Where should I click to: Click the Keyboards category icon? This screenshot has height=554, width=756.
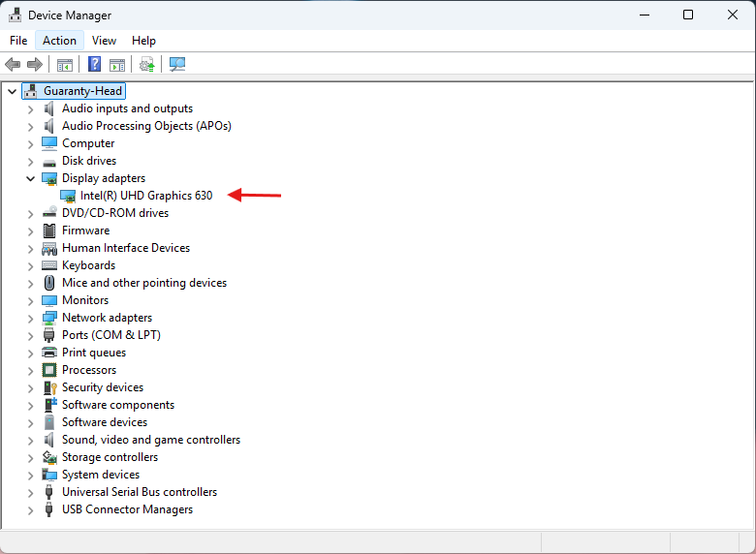point(49,265)
